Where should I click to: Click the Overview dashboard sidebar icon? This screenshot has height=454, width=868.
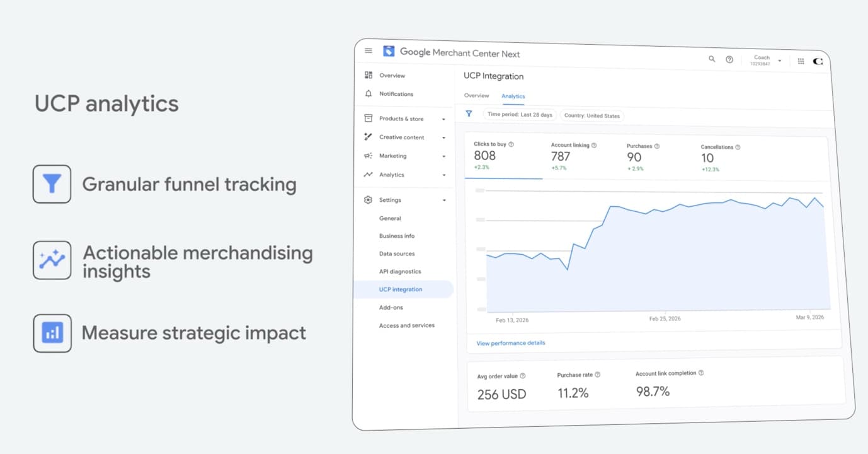pyautogui.click(x=368, y=75)
